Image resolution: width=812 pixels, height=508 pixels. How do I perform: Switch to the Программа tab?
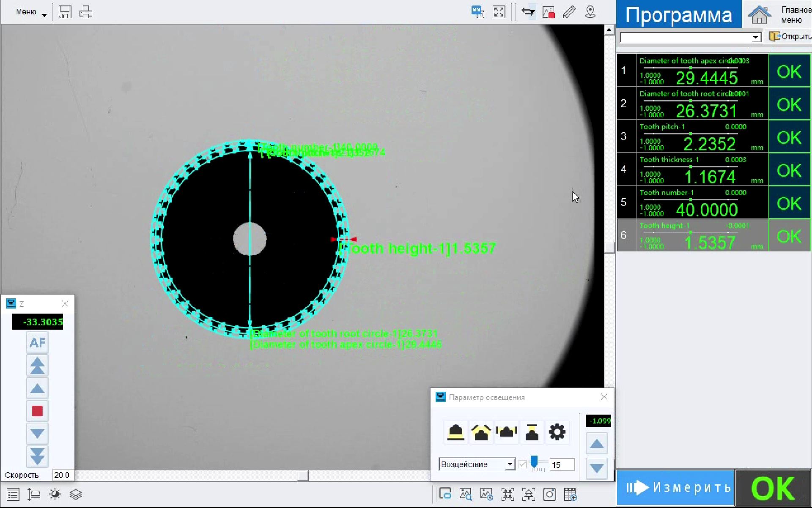pyautogui.click(x=679, y=14)
